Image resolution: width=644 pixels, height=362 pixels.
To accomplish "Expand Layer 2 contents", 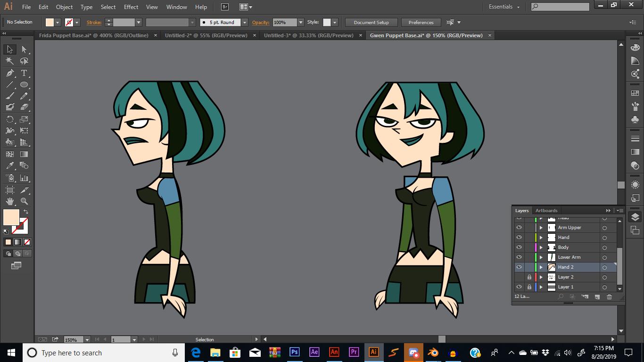I will [x=541, y=277].
